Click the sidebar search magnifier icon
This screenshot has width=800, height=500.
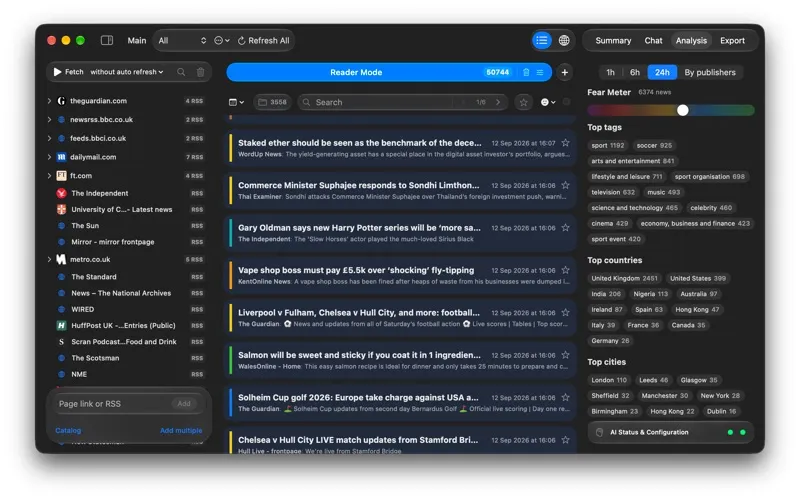pos(181,72)
